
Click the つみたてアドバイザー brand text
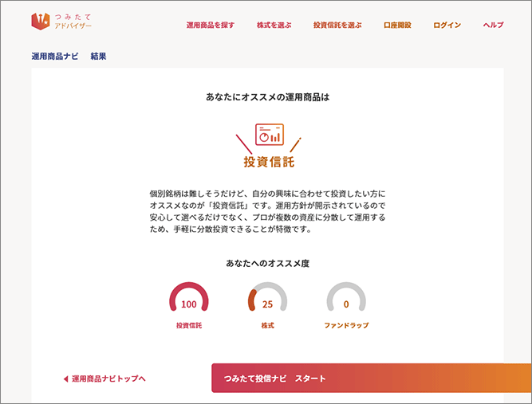(x=78, y=22)
